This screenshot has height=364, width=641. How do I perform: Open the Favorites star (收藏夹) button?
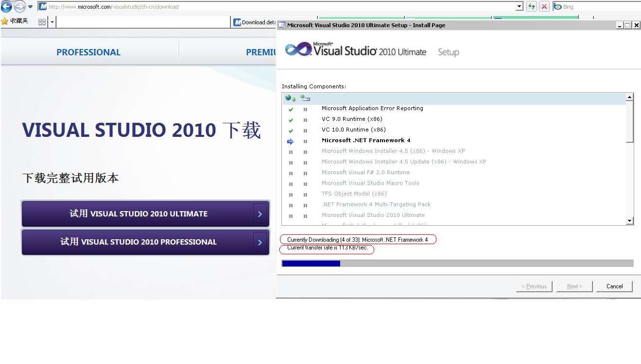click(15, 21)
